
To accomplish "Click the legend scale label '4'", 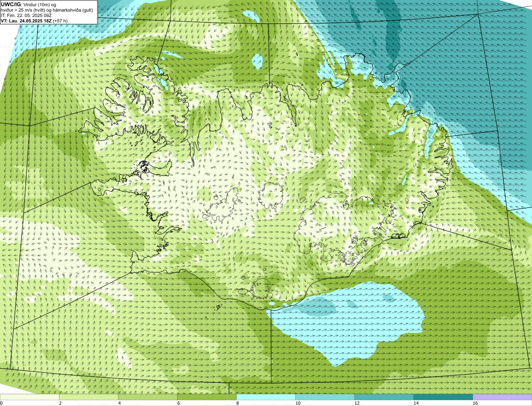I will pos(119,403).
